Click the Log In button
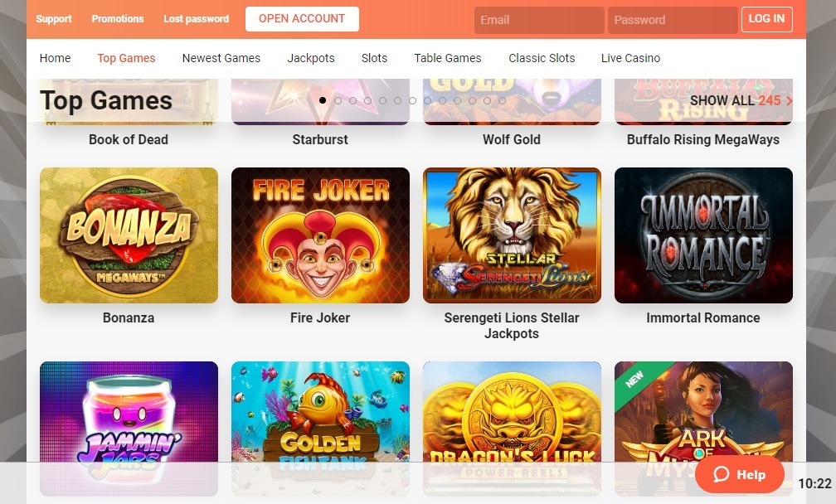This screenshot has height=504, width=836. (x=766, y=18)
